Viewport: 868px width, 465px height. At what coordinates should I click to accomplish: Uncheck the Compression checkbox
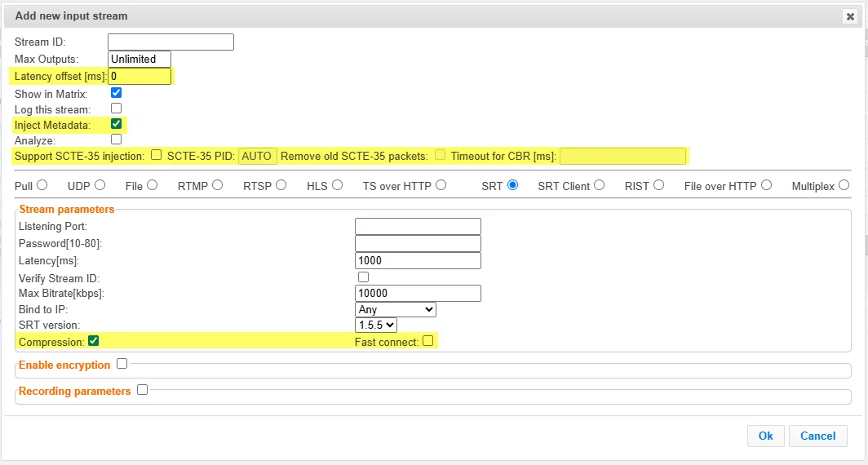tap(94, 340)
